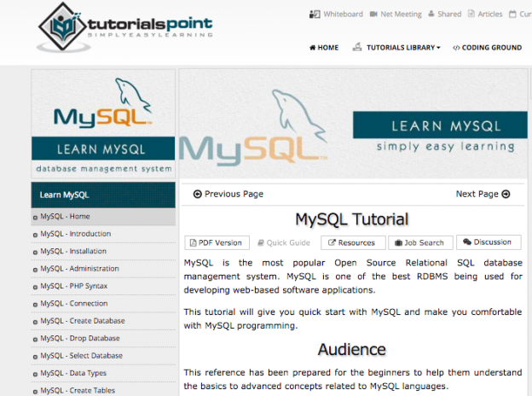Click the Whiteboard icon
532x396 pixels.
(x=315, y=15)
